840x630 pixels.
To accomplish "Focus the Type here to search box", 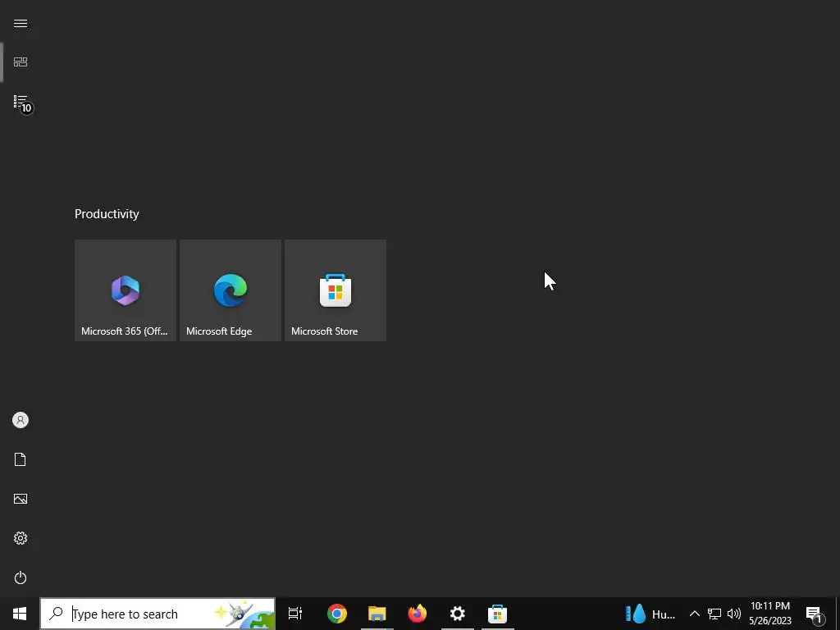I will tap(157, 614).
